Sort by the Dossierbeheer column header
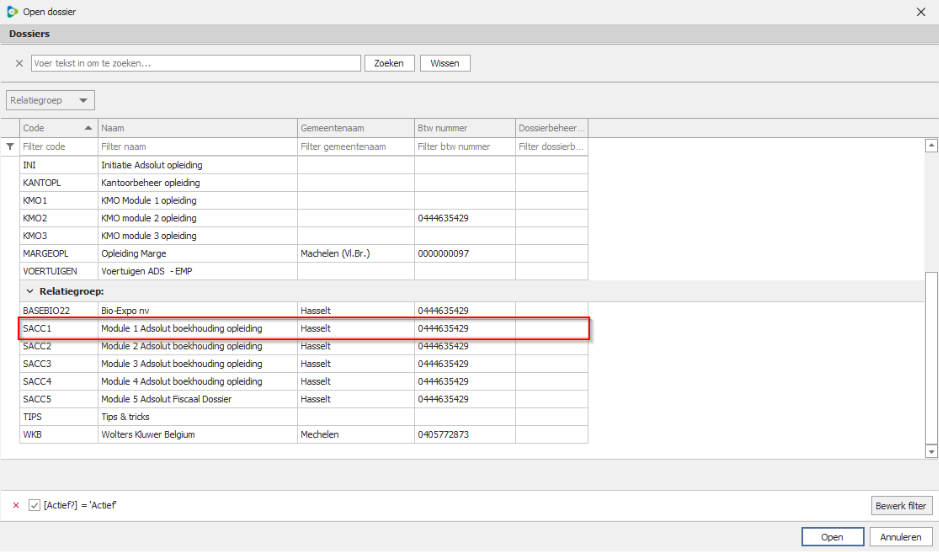 point(552,128)
